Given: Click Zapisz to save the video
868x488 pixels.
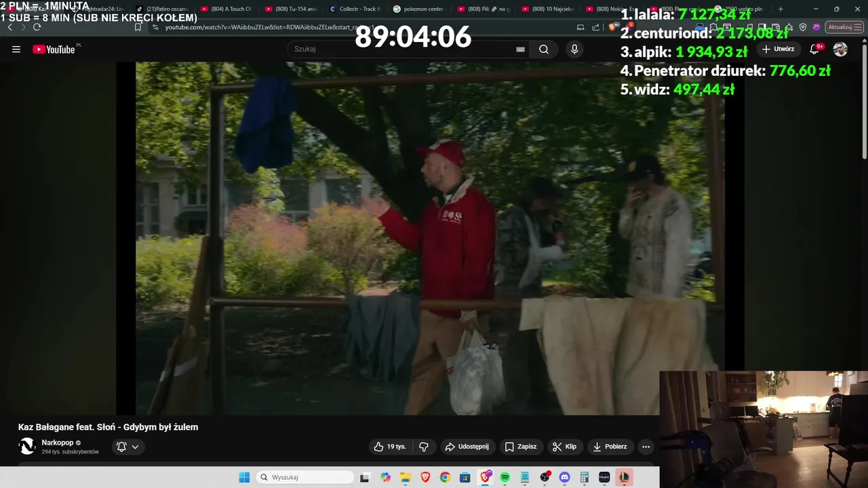Looking at the screenshot, I should (x=521, y=447).
